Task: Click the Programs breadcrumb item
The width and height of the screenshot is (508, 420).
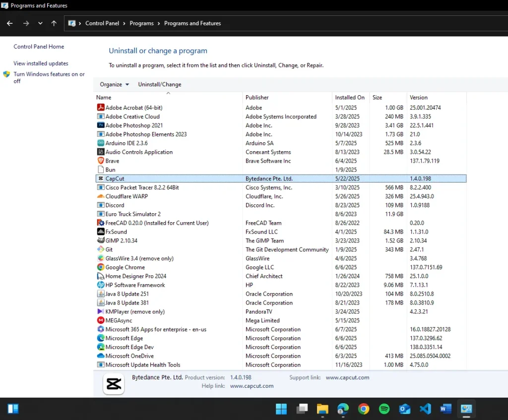Action: point(141,23)
